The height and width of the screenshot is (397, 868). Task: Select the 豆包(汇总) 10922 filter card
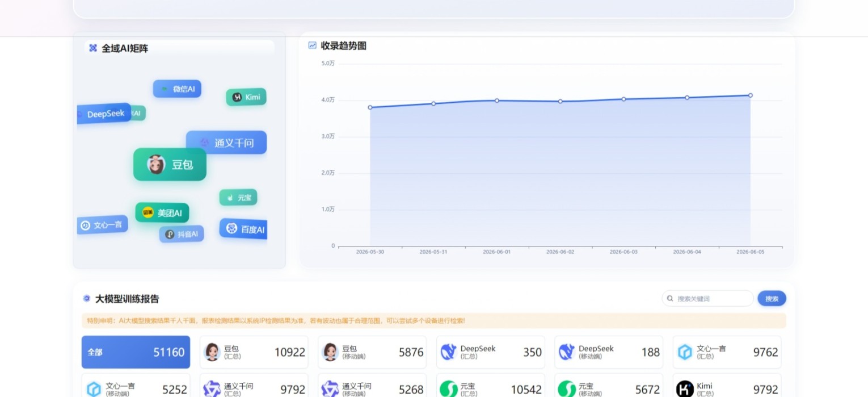pyautogui.click(x=254, y=352)
